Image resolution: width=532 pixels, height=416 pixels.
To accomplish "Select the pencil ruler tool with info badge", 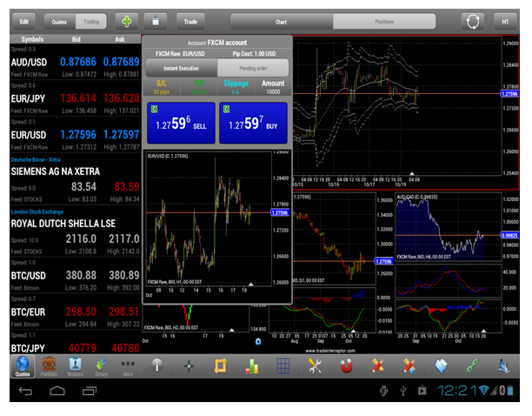I will point(409,366).
